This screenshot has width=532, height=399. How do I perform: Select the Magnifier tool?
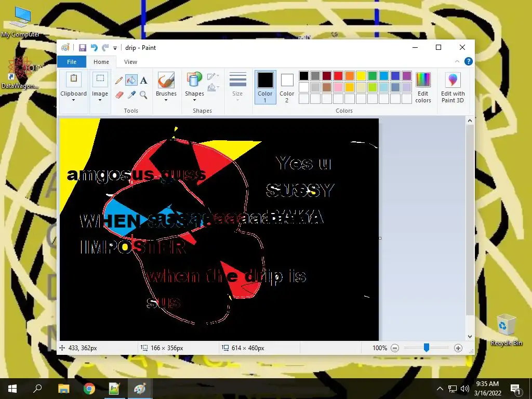point(143,95)
